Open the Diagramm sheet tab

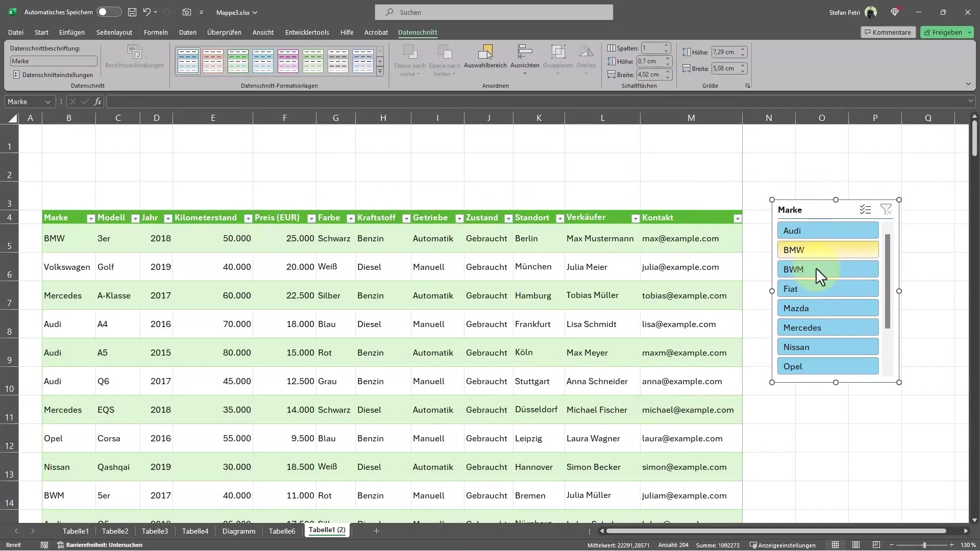[239, 531]
